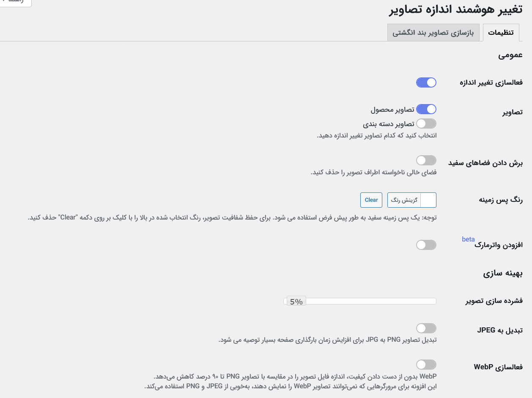Enable the "فعالسازی تغییر اندازه" switch
The height and width of the screenshot is (398, 532).
coord(426,82)
